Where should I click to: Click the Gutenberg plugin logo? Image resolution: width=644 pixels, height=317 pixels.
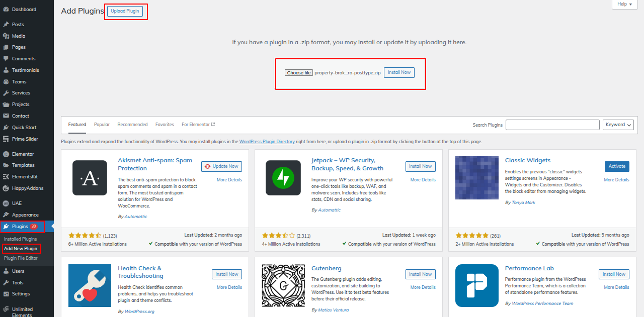coord(283,285)
